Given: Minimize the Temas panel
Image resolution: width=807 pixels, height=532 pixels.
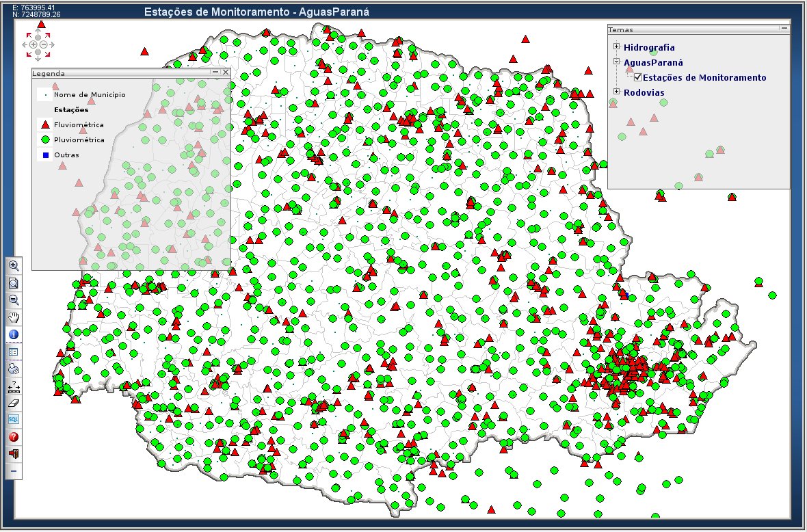Looking at the screenshot, I should [x=784, y=29].
